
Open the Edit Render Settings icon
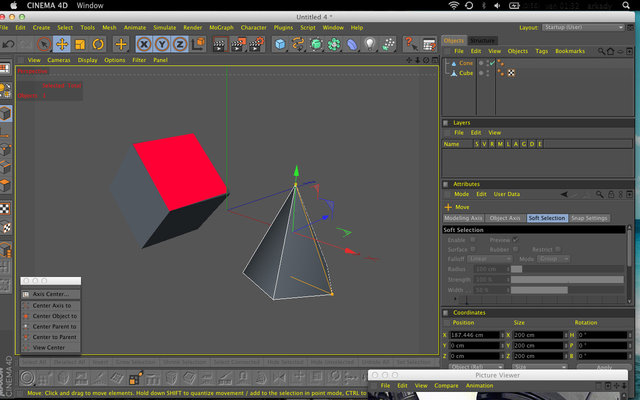coord(256,44)
